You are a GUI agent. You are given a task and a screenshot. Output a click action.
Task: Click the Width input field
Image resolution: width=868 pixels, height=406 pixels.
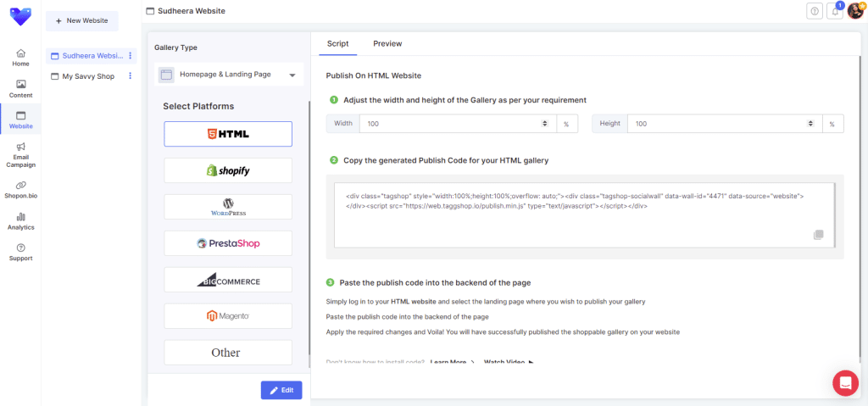coord(451,124)
